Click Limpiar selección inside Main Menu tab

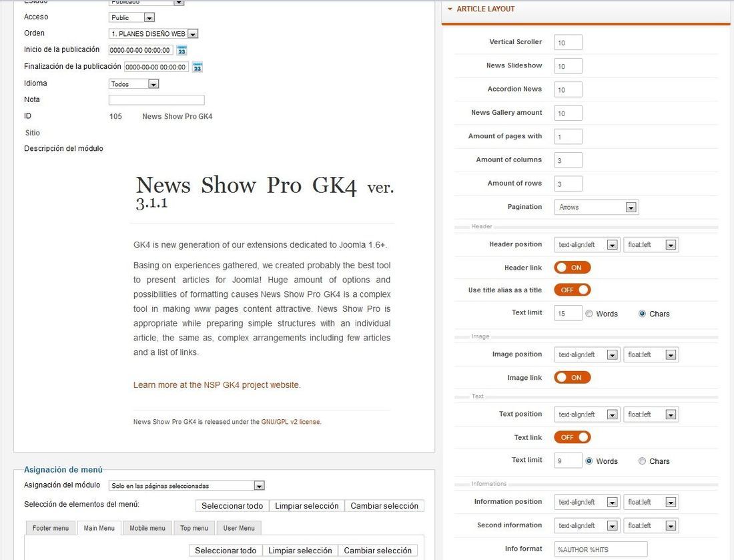pyautogui.click(x=300, y=551)
